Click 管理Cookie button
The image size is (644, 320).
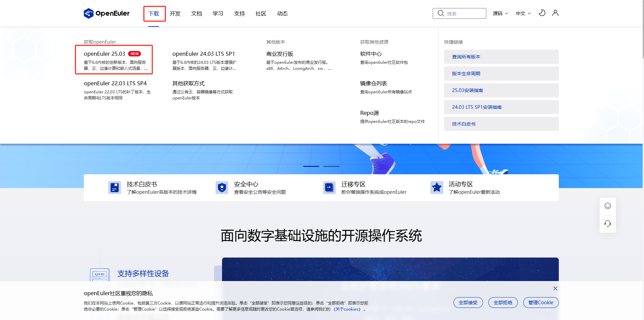[x=541, y=303]
